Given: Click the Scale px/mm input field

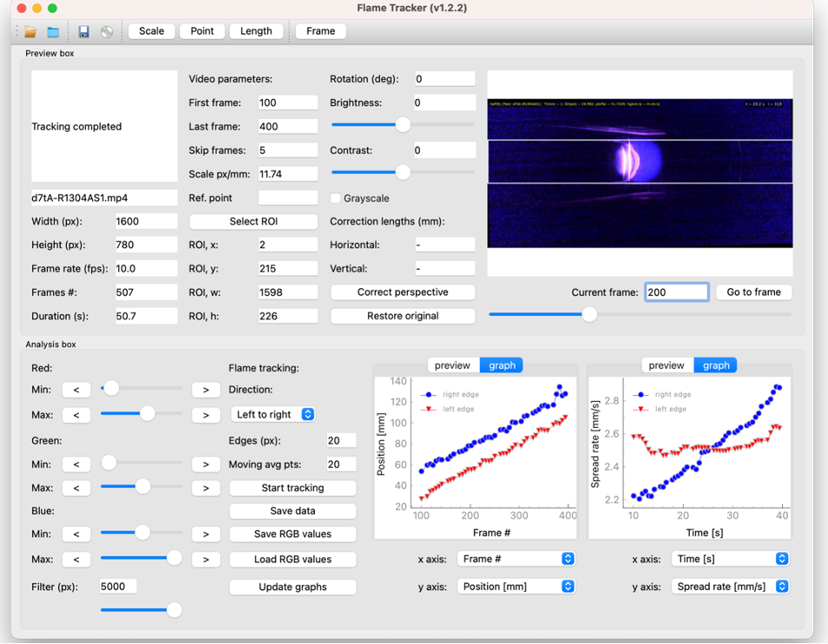Looking at the screenshot, I should click(288, 174).
